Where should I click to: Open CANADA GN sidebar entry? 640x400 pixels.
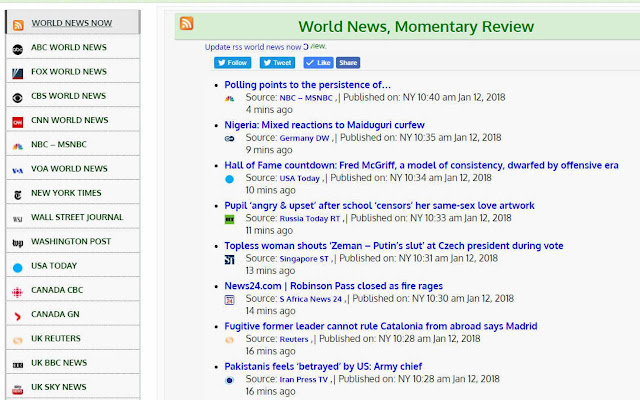[55, 314]
